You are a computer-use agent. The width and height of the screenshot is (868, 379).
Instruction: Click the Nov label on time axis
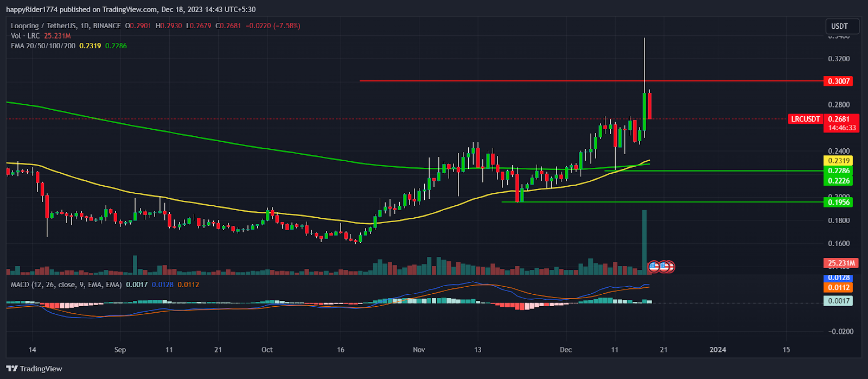click(x=419, y=350)
